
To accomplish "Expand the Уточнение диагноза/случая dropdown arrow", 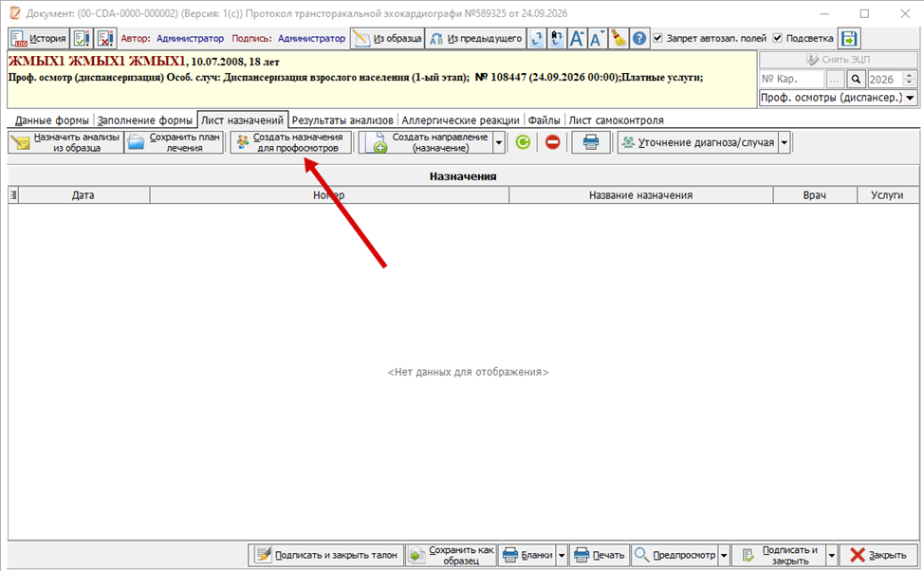I will tap(785, 142).
